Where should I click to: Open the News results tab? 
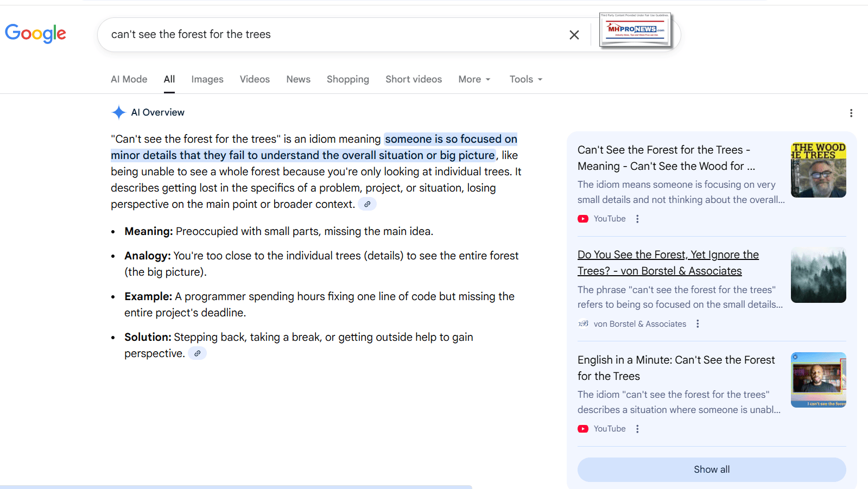298,79
